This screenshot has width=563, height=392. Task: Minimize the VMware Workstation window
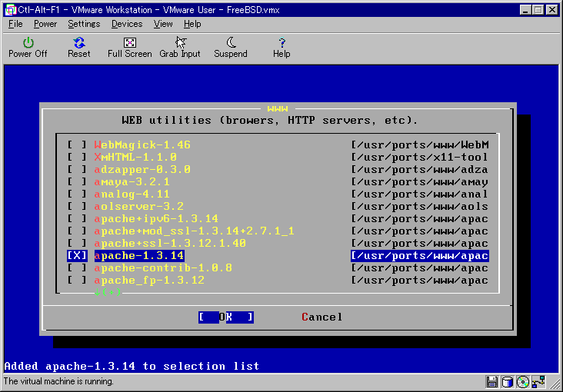[526, 10]
